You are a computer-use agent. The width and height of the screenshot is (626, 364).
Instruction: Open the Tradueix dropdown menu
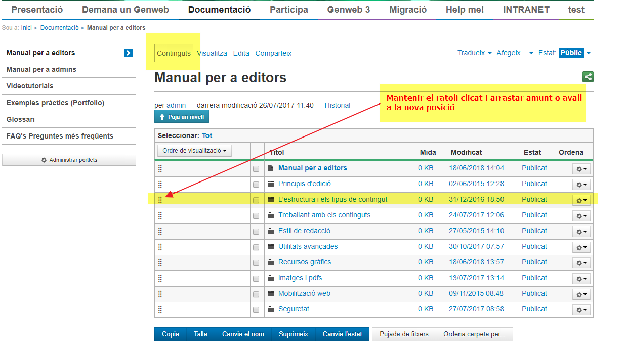[474, 53]
